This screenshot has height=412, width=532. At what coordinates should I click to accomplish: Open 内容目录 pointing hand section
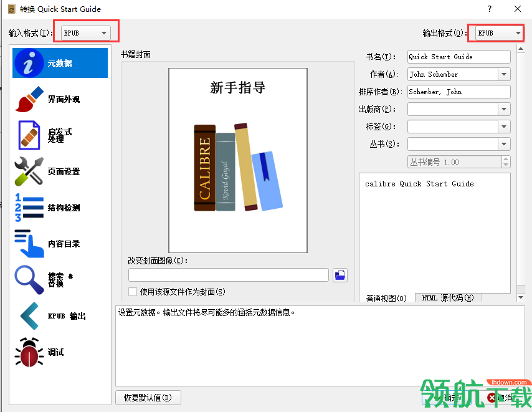click(29, 243)
